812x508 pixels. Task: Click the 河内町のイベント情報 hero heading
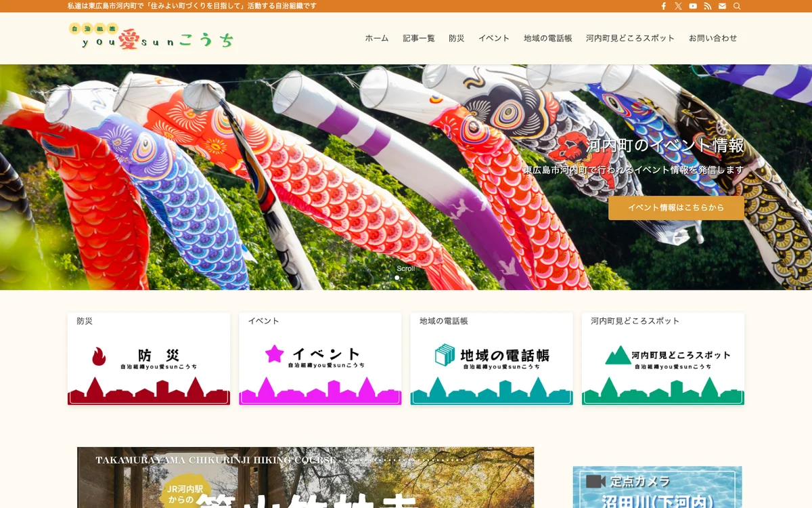coord(665,146)
